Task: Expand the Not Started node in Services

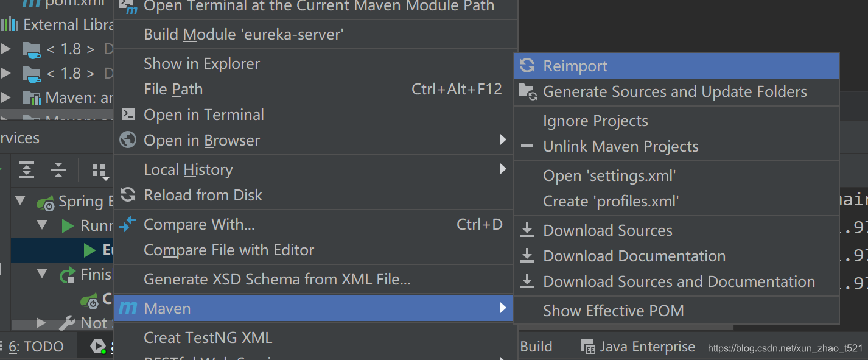Action: coord(41,322)
